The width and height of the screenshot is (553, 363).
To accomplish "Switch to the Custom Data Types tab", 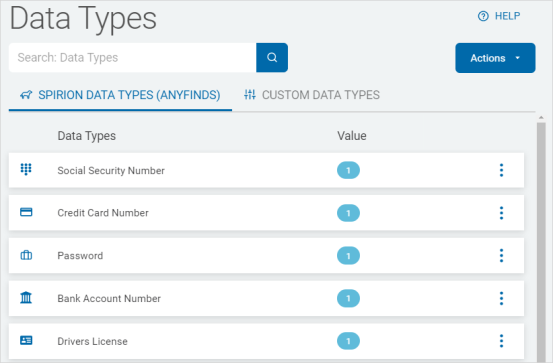I will pos(312,95).
